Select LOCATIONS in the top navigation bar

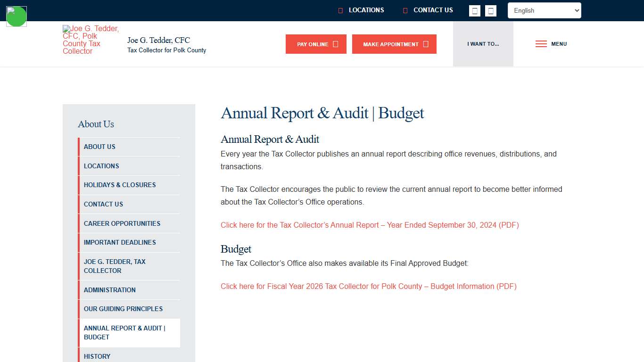point(366,10)
